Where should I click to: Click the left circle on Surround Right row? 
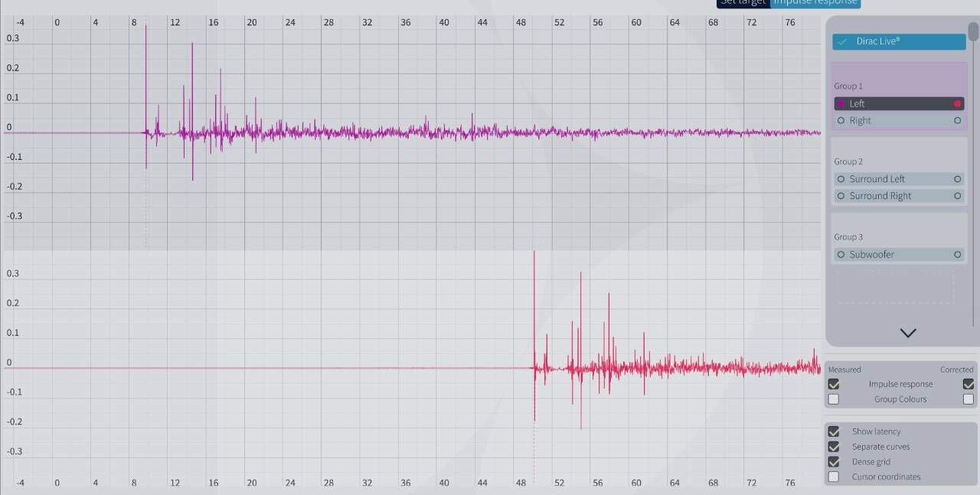pos(841,196)
